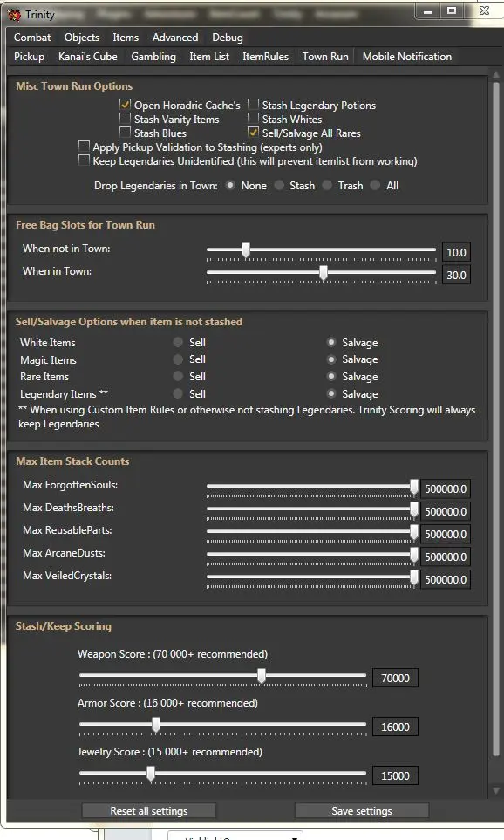Image resolution: width=504 pixels, height=840 pixels.
Task: Open the Objects tab
Action: (x=82, y=38)
